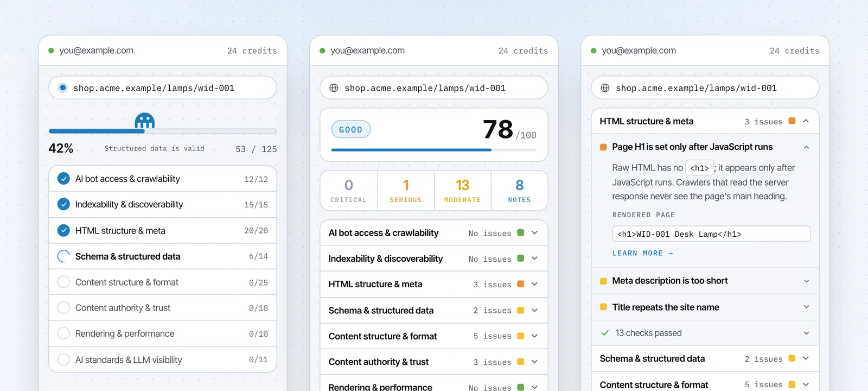Expand Title repeats the site name issue

pyautogui.click(x=806, y=307)
